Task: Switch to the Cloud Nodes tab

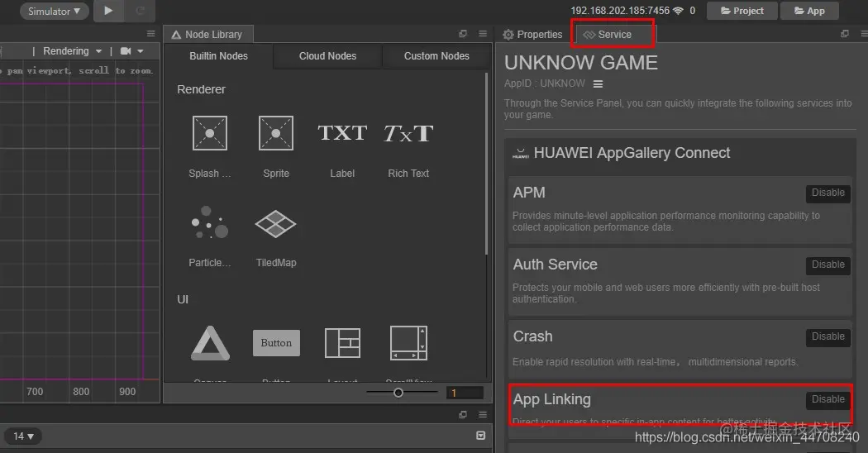Action: pyautogui.click(x=327, y=56)
